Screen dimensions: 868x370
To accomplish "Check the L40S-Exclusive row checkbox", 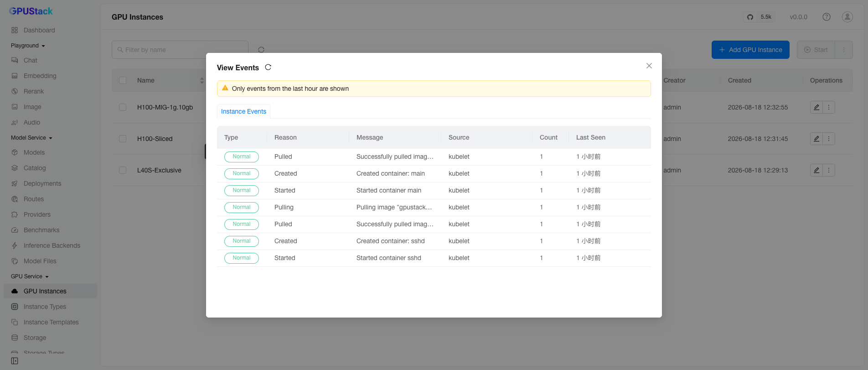I will tap(123, 170).
